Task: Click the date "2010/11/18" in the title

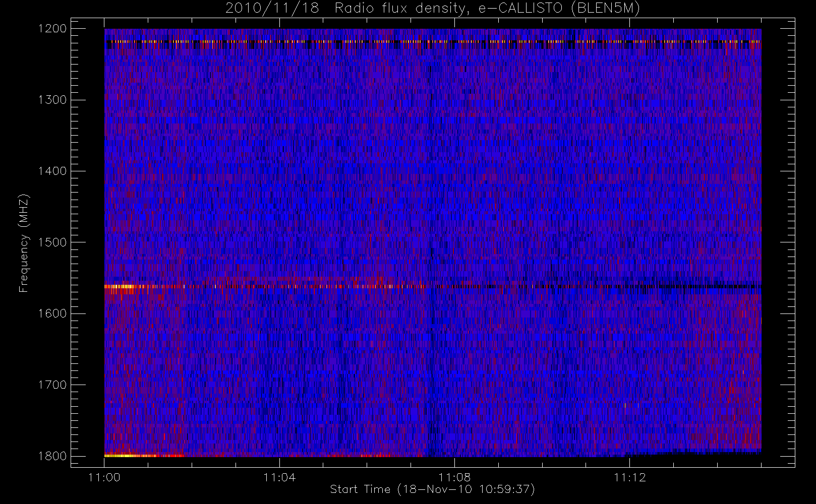Action: (272, 9)
